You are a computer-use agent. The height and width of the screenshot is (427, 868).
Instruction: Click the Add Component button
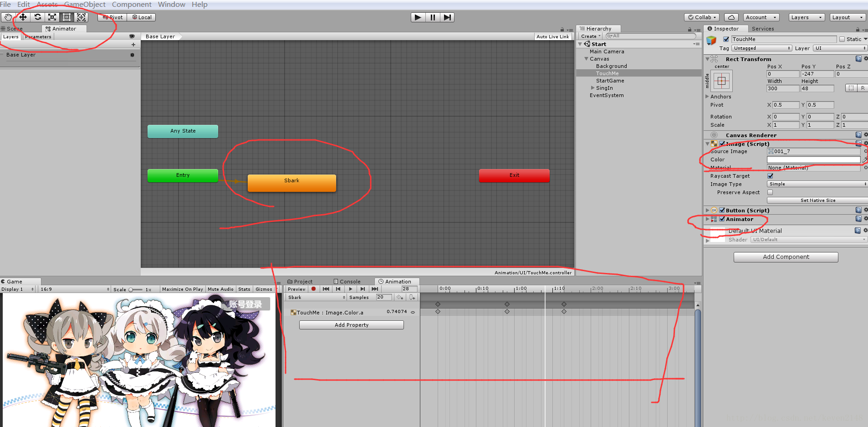click(x=786, y=257)
